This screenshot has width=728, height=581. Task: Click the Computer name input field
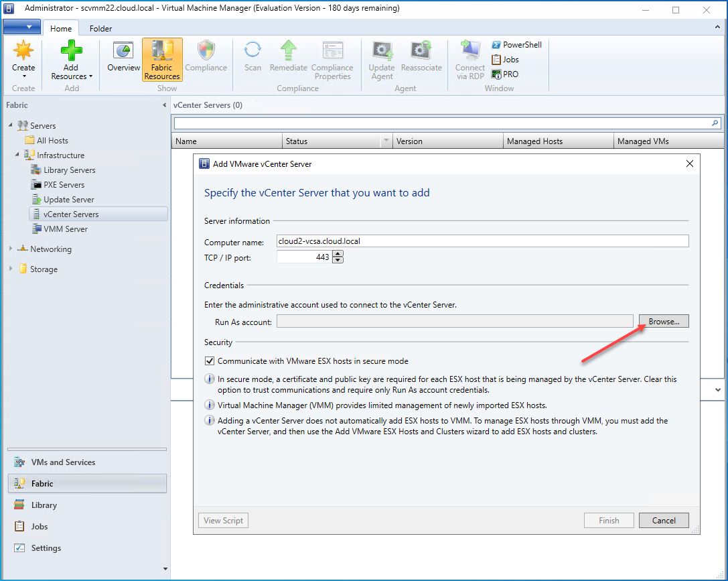point(482,241)
